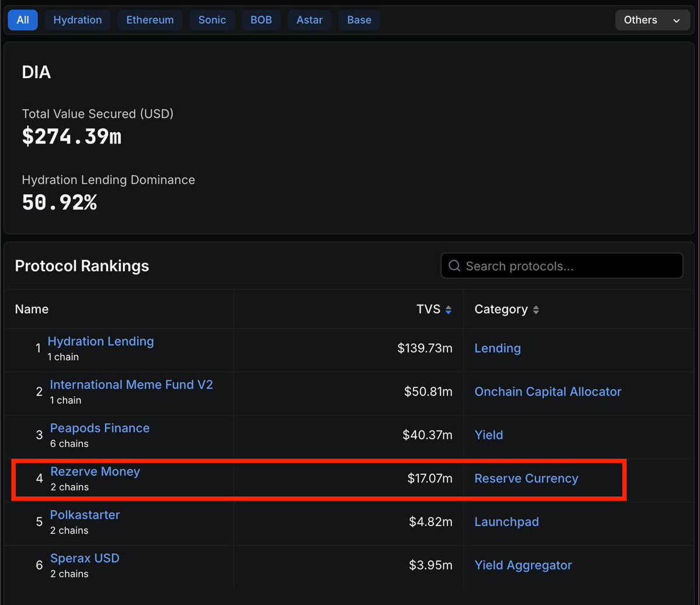
Task: Filter protocols by Astar chain
Action: [x=309, y=20]
